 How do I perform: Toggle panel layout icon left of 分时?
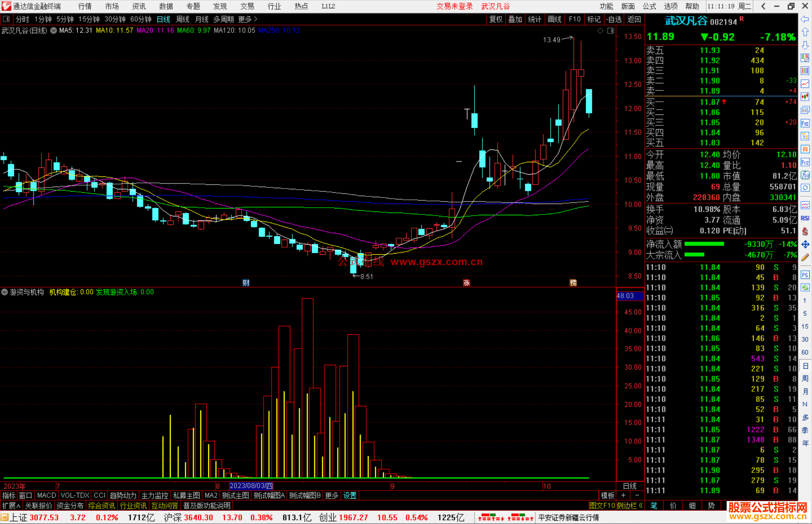point(6,19)
